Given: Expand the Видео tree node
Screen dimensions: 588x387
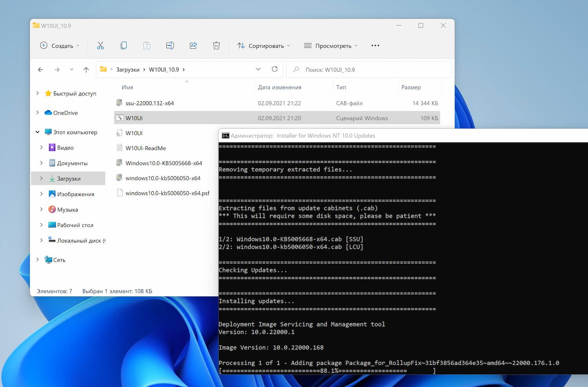Looking at the screenshot, I should click(42, 148).
